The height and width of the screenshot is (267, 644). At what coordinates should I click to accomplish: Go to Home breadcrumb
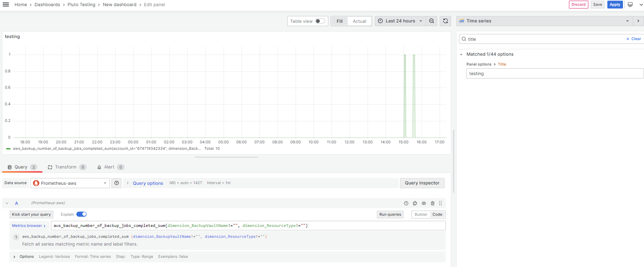(21, 5)
